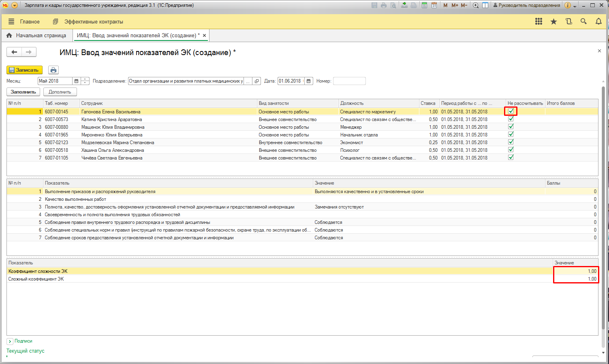
Task: Expand the Подписи section
Action: [x=10, y=341]
